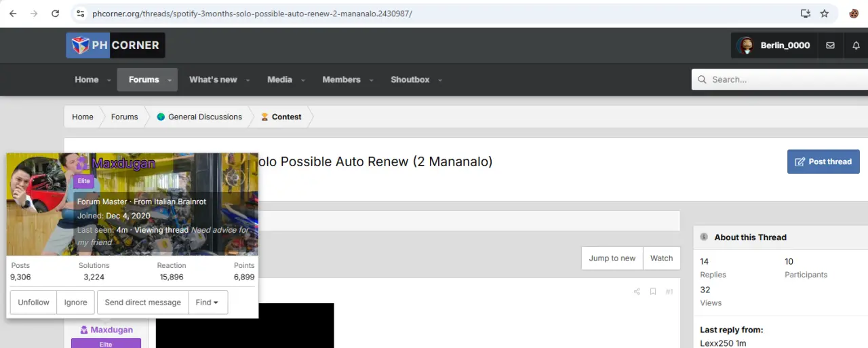Image resolution: width=868 pixels, height=348 pixels.
Task: Open the Find dropdown in member card
Action: point(208,303)
